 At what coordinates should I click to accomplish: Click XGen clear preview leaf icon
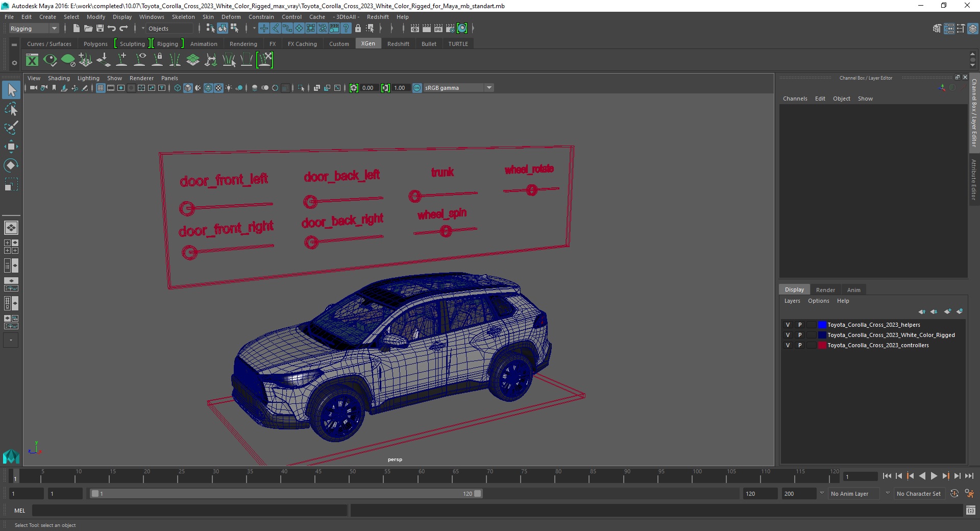pos(68,60)
